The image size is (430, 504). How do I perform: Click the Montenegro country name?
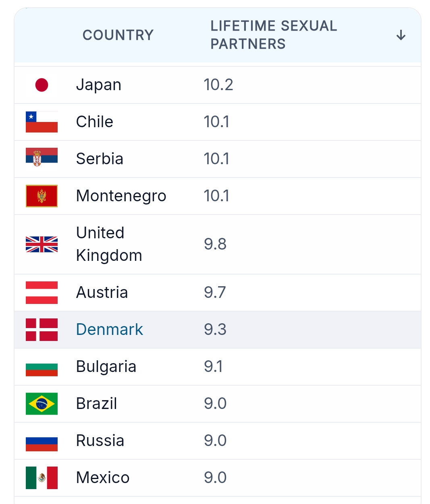click(121, 196)
